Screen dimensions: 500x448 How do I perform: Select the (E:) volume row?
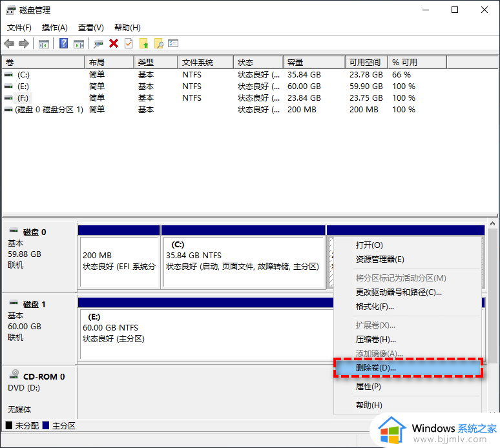[x=225, y=87]
